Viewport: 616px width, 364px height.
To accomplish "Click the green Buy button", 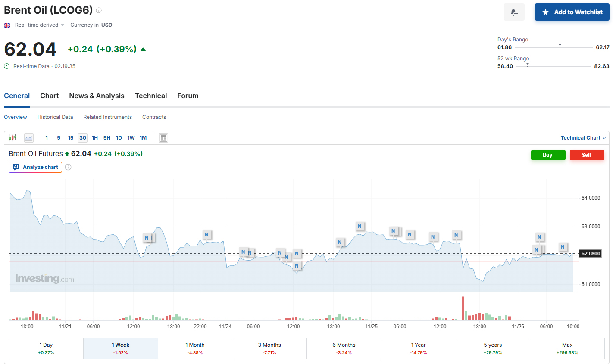I will pyautogui.click(x=548, y=155).
